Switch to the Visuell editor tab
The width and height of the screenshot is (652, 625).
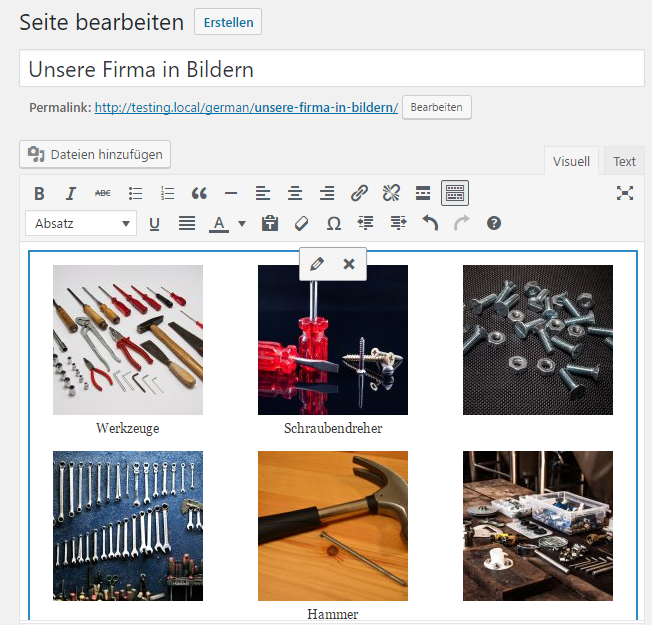571,161
